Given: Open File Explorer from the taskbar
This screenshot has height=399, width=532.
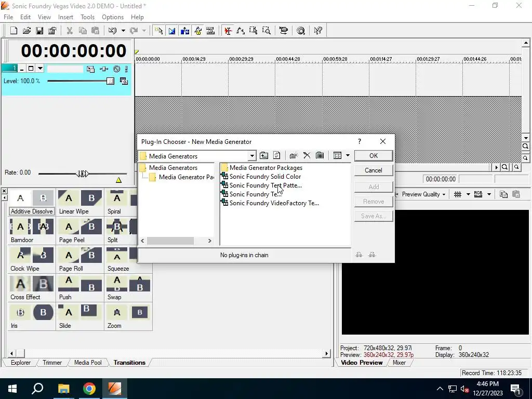Looking at the screenshot, I should pyautogui.click(x=63, y=389).
